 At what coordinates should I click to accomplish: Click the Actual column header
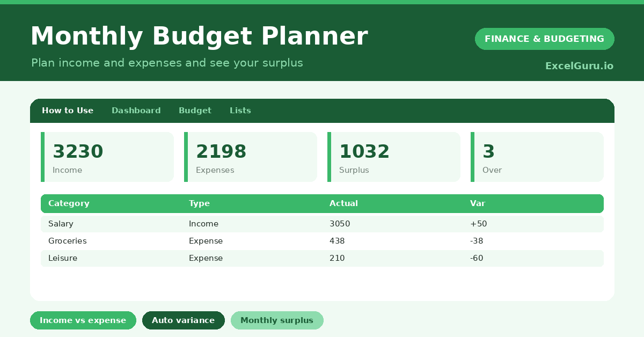click(x=343, y=203)
